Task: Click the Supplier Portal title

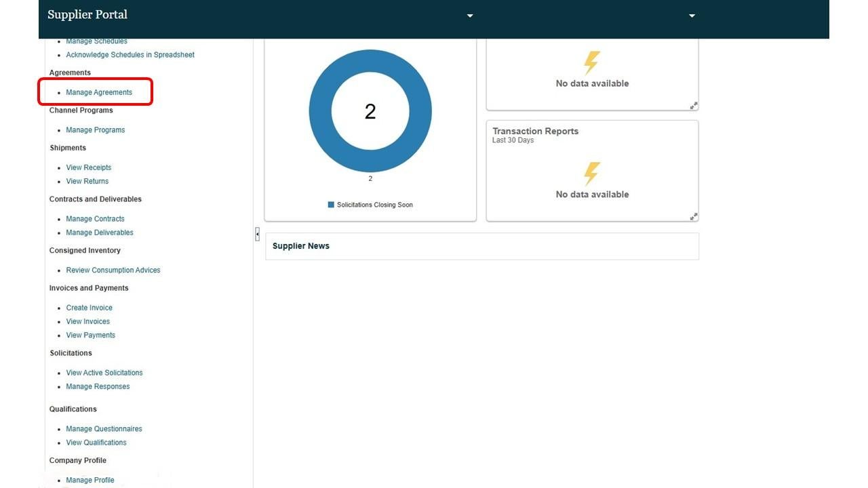Action: pyautogui.click(x=87, y=14)
